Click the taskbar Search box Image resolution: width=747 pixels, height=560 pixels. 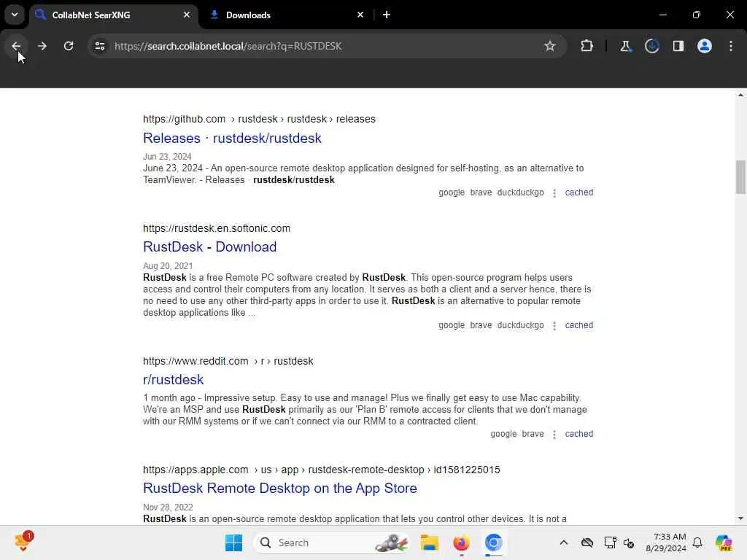coord(332,542)
